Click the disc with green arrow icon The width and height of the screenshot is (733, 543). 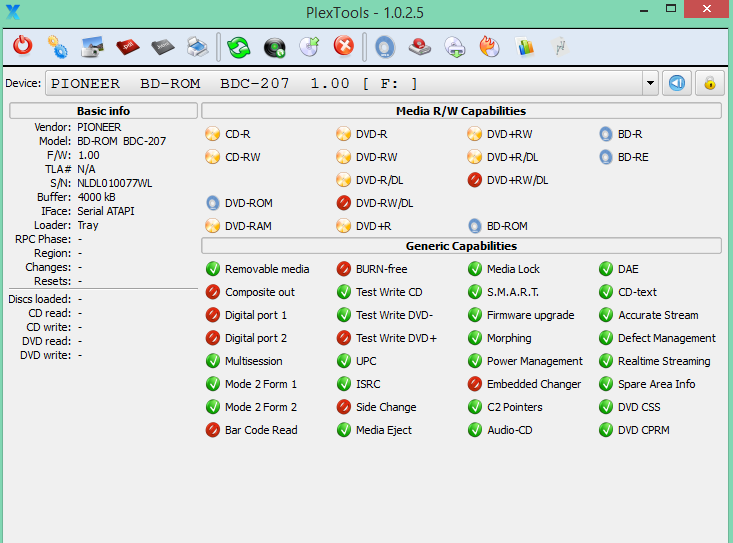(309, 47)
